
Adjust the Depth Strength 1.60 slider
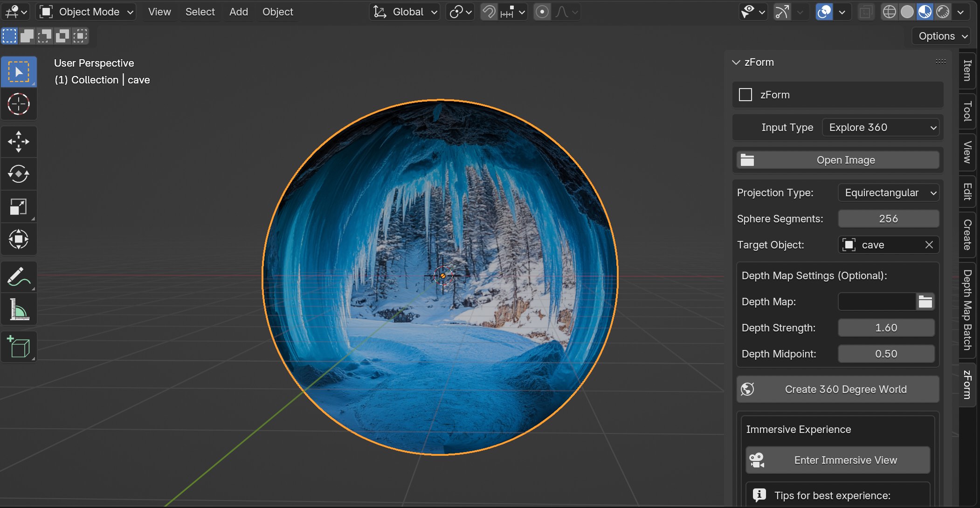(x=886, y=328)
